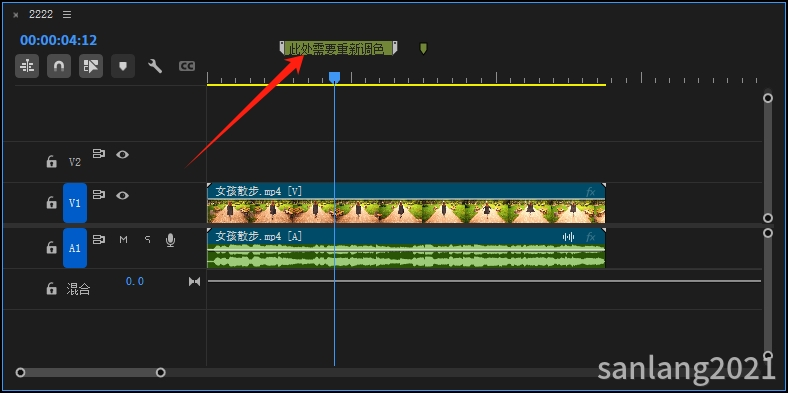The height and width of the screenshot is (393, 788).
Task: Toggle lock on track V1
Action: coord(51,203)
